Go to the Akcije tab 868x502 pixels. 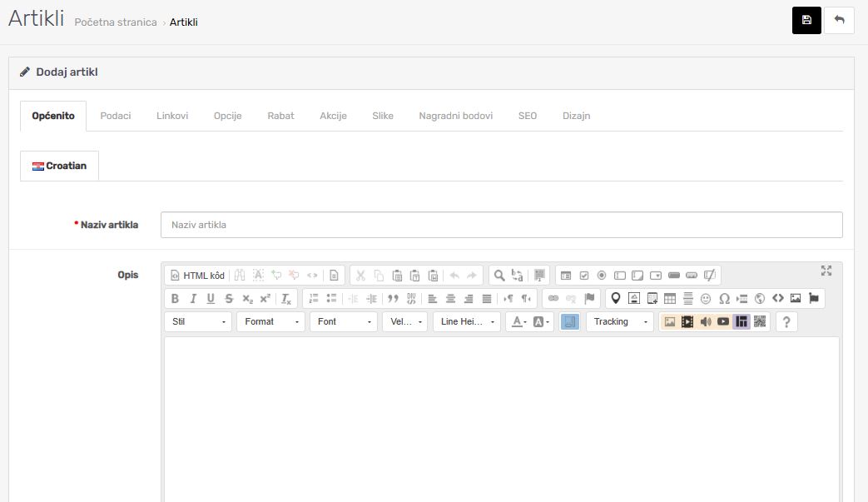[x=333, y=116]
